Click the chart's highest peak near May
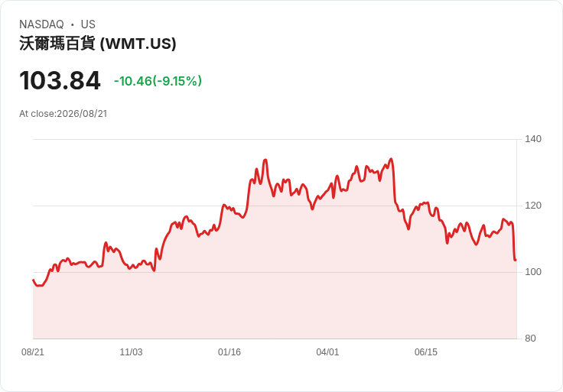The width and height of the screenshot is (563, 392). 391,158
